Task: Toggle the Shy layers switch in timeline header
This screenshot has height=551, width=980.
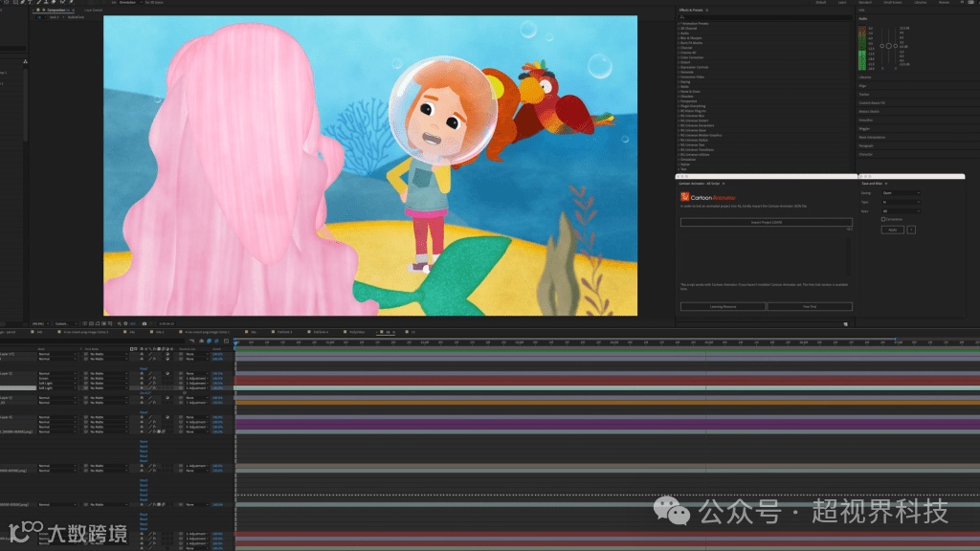Action: pos(201,342)
